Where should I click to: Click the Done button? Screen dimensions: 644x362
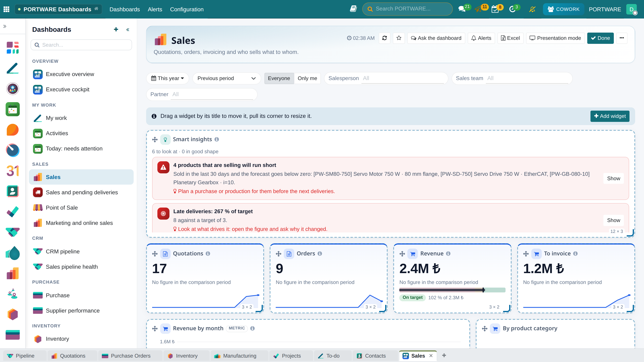[600, 38]
